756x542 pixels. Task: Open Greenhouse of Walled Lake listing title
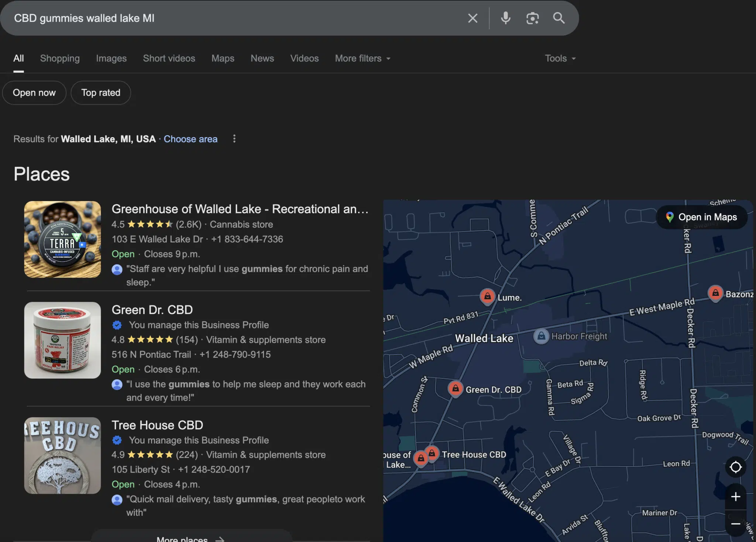coord(240,209)
